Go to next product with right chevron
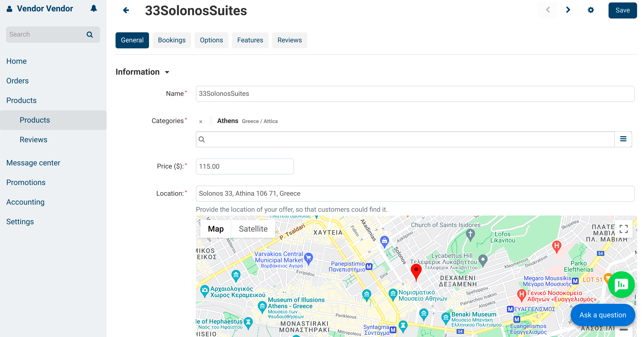The height and width of the screenshot is (337, 644). click(x=568, y=10)
